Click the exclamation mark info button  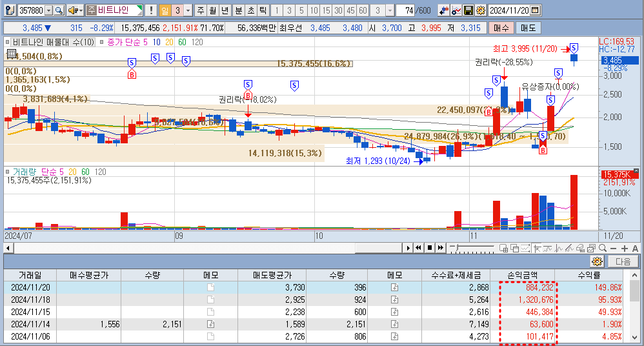click(x=151, y=10)
